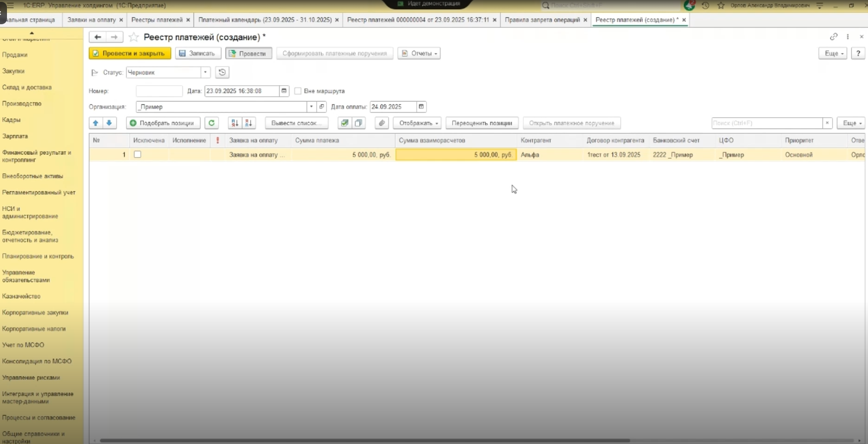The image size is (868, 444).
Task: Move the selected row down
Action: 109,123
